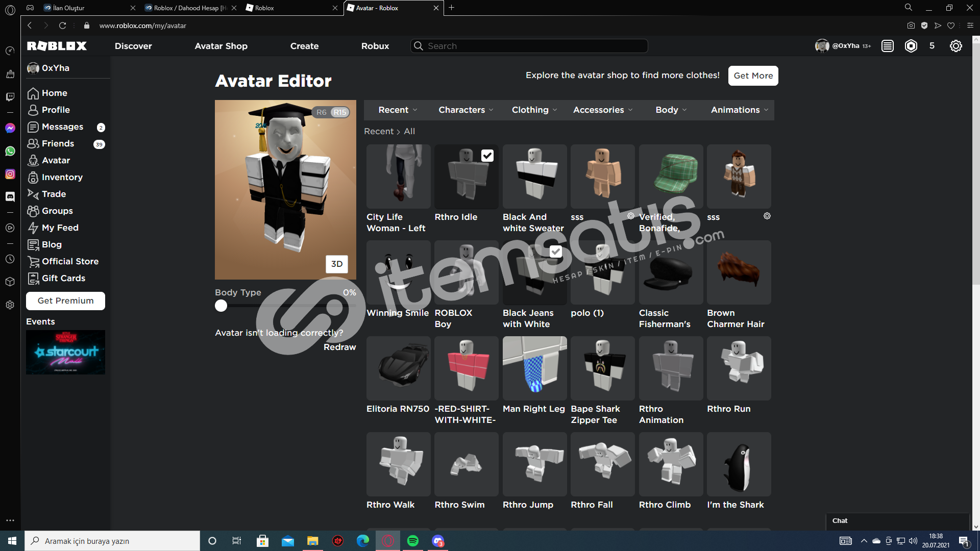Click the Roblox logo
980x551 pixels.
57,46
